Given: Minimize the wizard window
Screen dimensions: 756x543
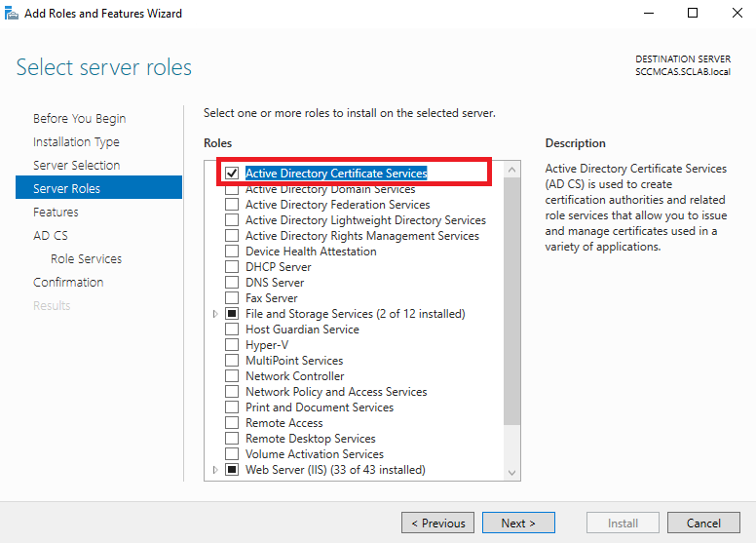Looking at the screenshot, I should [649, 13].
